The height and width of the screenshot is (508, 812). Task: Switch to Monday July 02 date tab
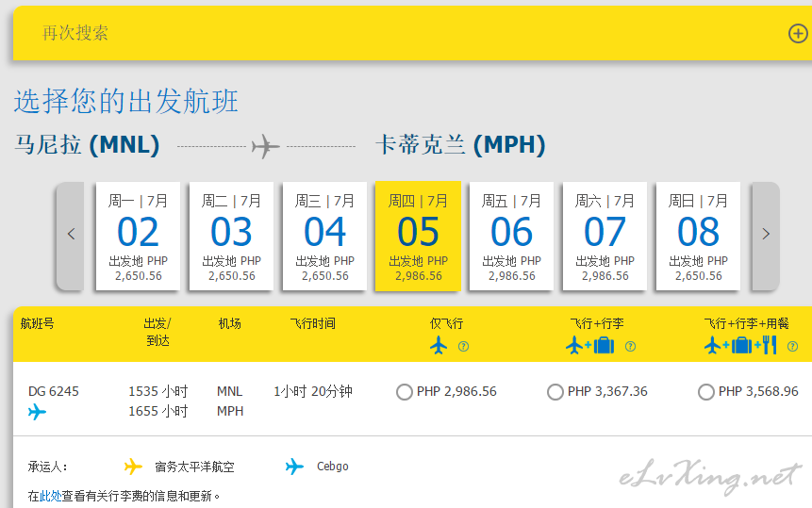pos(138,235)
